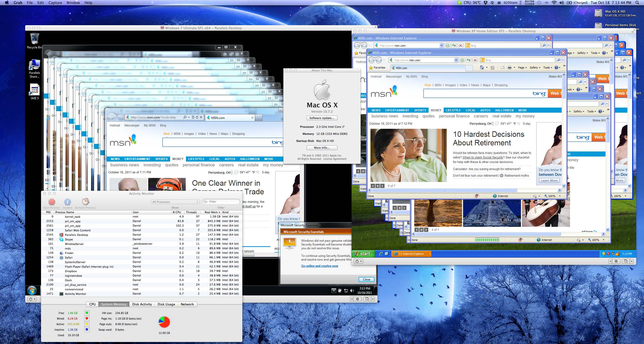Click RSS feeds icon in front XP IE window

(493, 68)
